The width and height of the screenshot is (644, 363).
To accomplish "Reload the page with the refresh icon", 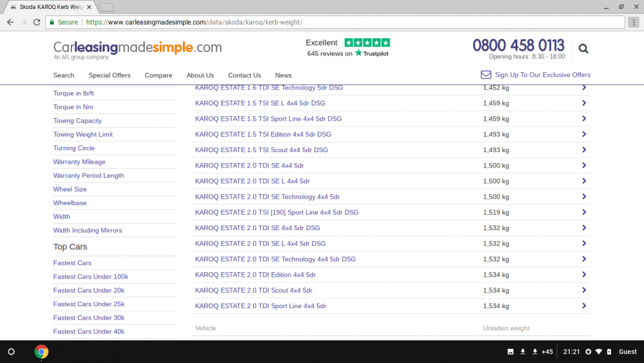I will point(37,22).
